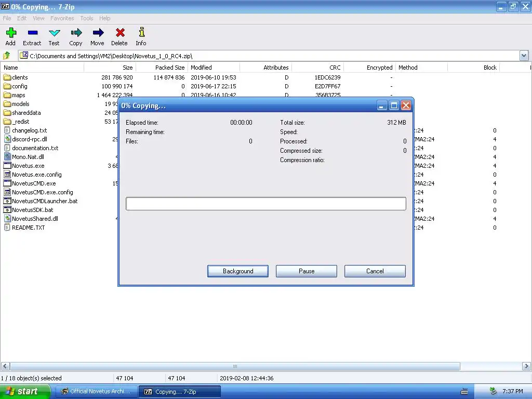Click the changelog.txt file icon

tap(7, 130)
